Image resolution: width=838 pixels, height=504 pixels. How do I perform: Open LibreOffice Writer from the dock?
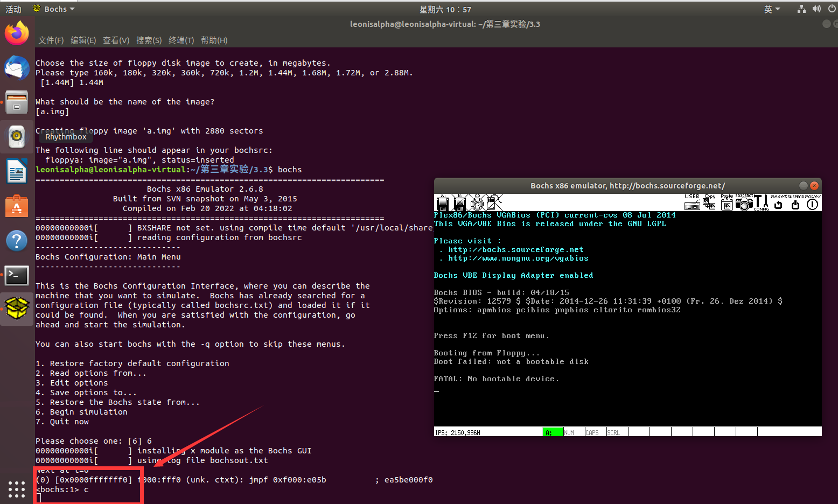pyautogui.click(x=17, y=172)
